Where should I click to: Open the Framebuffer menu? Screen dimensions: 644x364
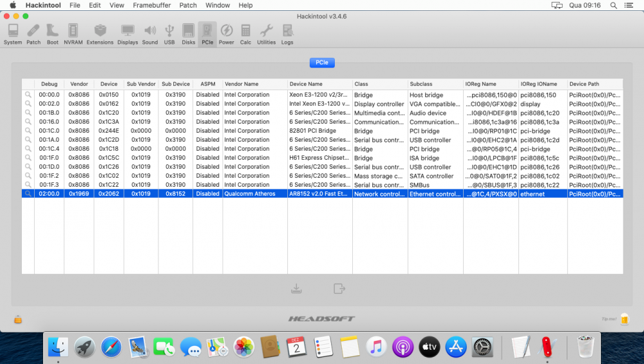(x=152, y=5)
